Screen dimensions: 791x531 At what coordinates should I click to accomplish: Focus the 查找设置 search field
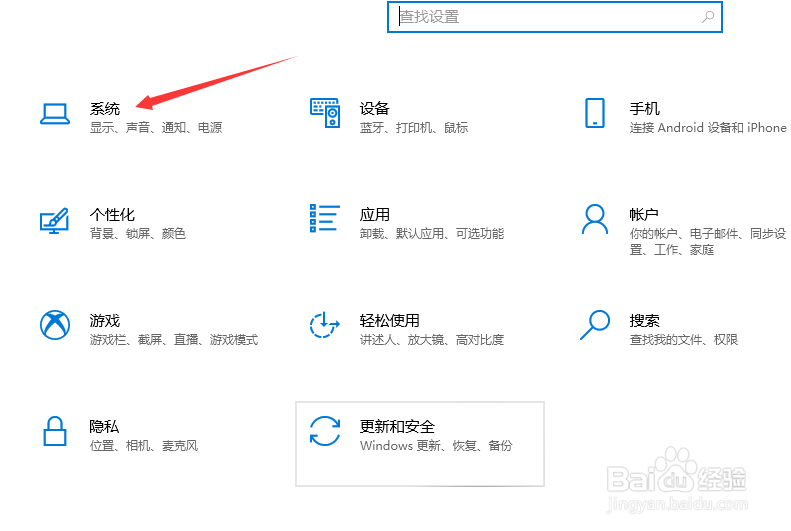[x=554, y=17]
